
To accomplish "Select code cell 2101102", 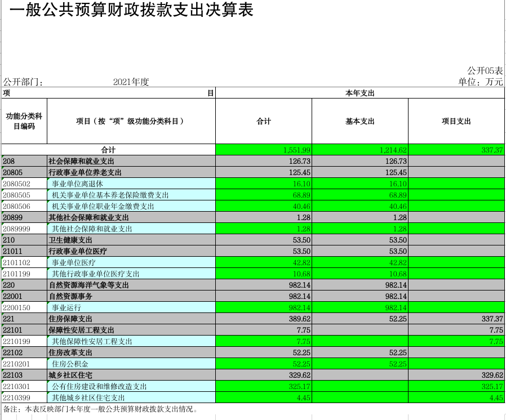I will pyautogui.click(x=24, y=262).
